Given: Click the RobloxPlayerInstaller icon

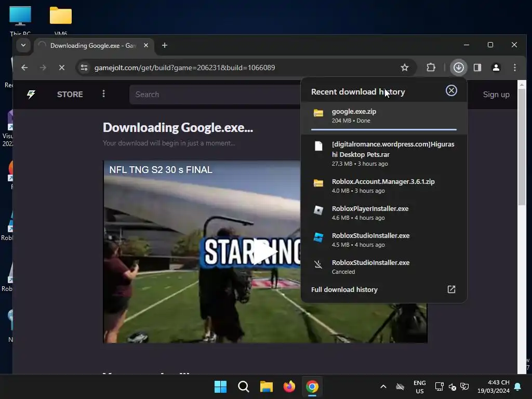Looking at the screenshot, I should 318,210.
